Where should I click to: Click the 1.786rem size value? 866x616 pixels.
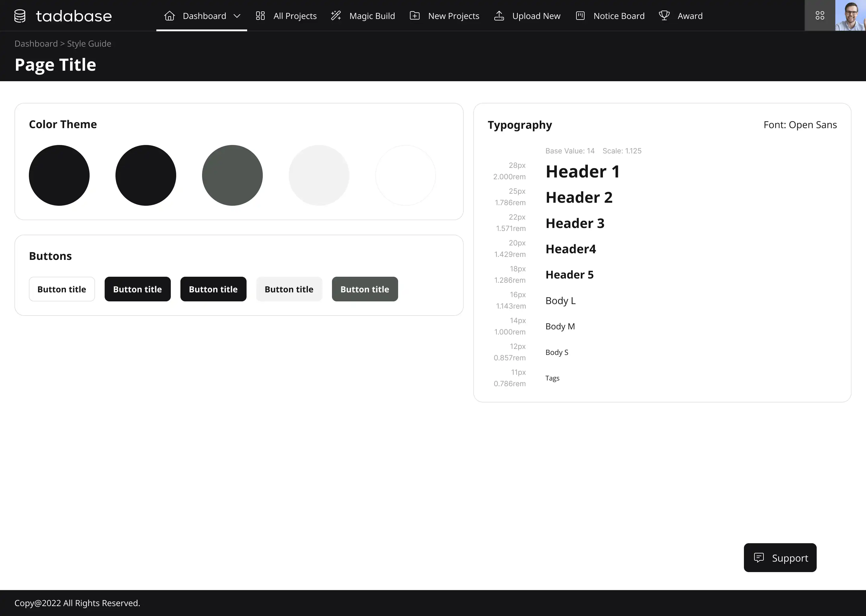pyautogui.click(x=510, y=202)
